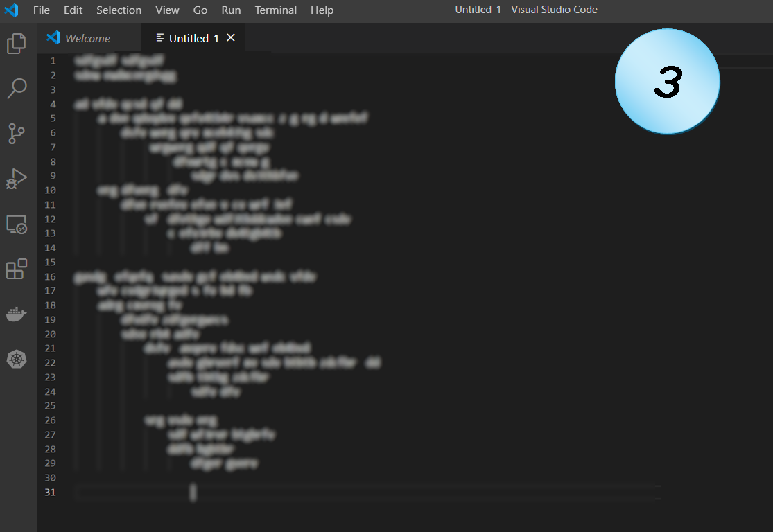Open the Run menu
773x532 pixels.
[x=231, y=10]
